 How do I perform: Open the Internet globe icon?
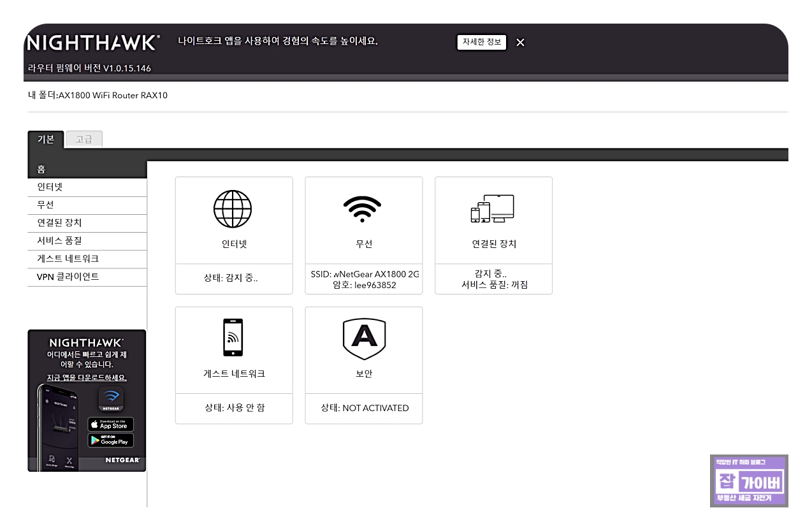(x=233, y=209)
